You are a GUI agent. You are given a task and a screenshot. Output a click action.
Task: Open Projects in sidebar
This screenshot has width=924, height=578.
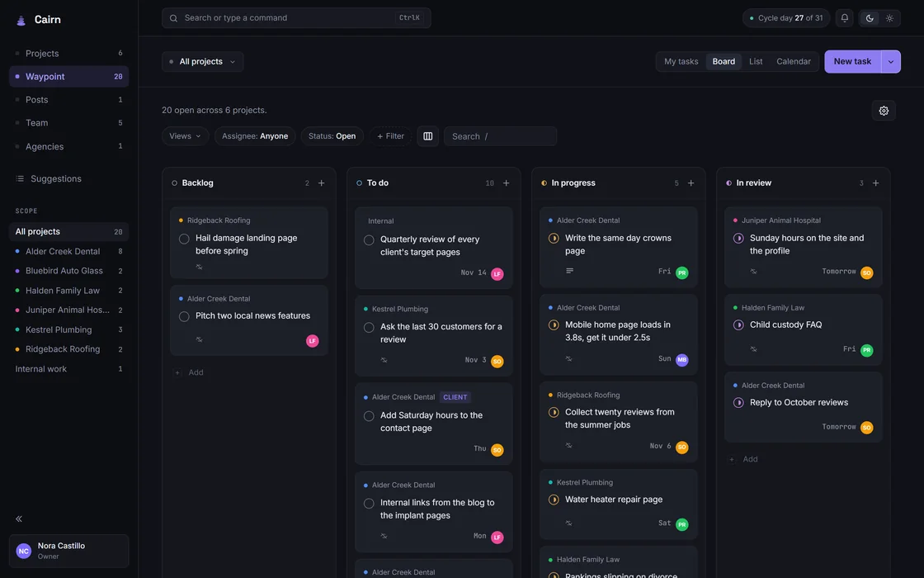pyautogui.click(x=69, y=54)
